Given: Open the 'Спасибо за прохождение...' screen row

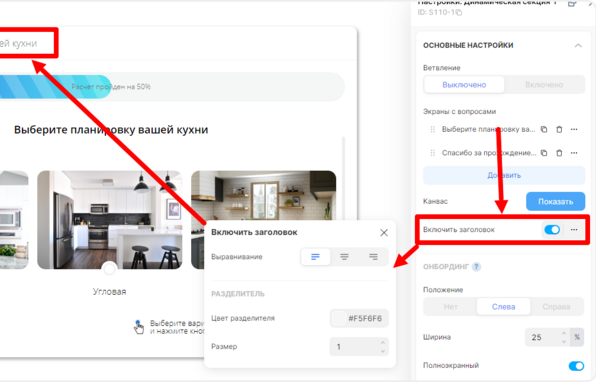Looking at the screenshot, I should (x=489, y=153).
